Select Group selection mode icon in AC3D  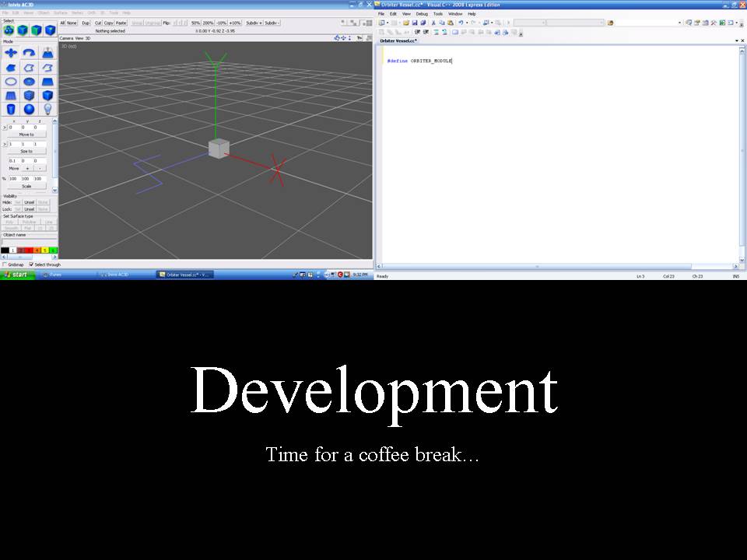pyautogui.click(x=9, y=30)
